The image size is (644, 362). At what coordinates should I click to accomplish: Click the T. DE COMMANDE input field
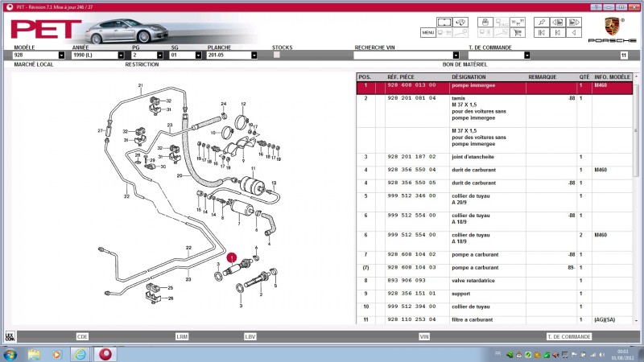tap(496, 55)
